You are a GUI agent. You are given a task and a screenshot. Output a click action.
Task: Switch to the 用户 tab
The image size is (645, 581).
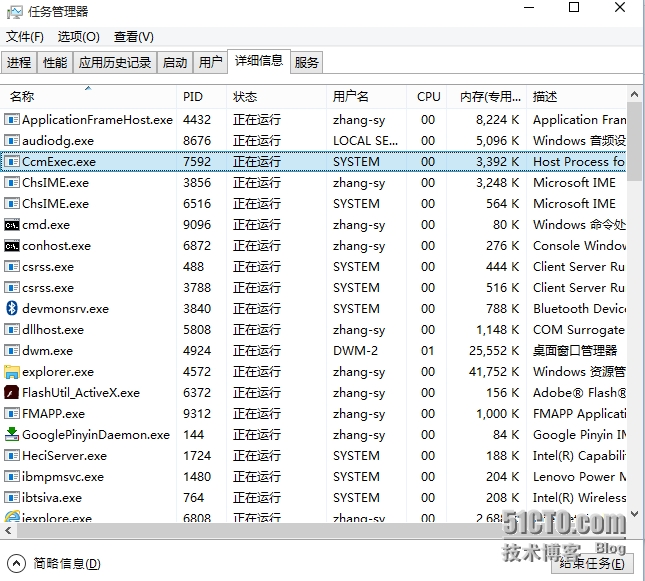pyautogui.click(x=210, y=63)
